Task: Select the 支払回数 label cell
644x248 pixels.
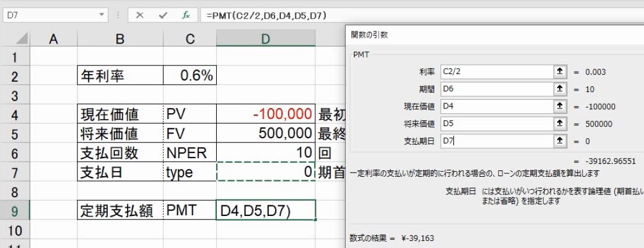Action: tap(120, 152)
